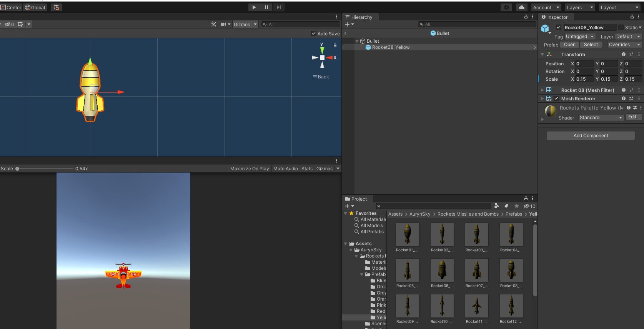Open prefab arrow next to Rocket08_Yellow row
Screen dimensions: 644x329
(534, 47)
